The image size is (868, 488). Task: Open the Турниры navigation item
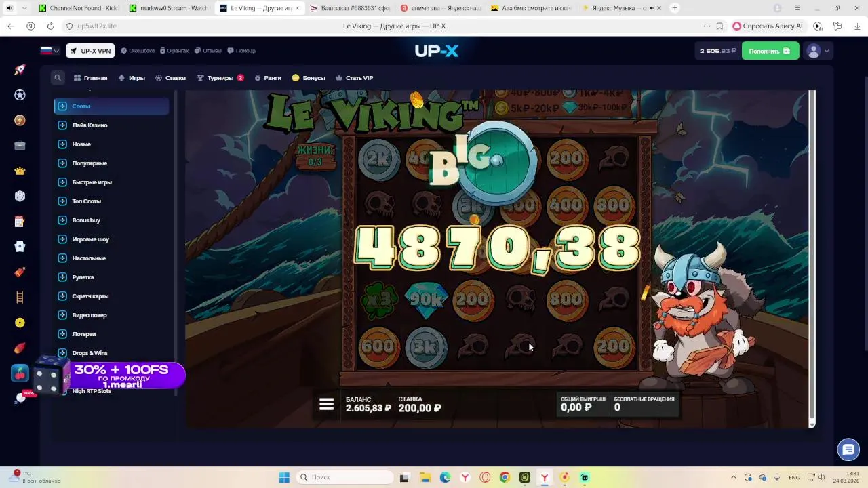click(x=220, y=78)
